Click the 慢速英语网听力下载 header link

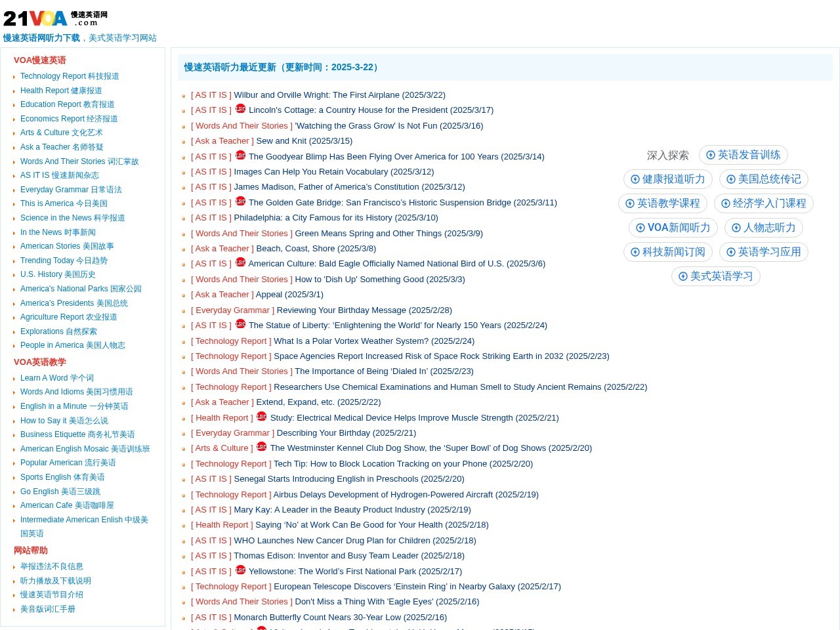point(41,38)
